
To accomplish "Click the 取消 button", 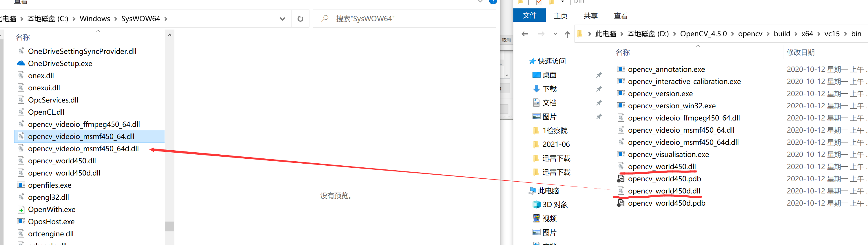I will point(506,40).
